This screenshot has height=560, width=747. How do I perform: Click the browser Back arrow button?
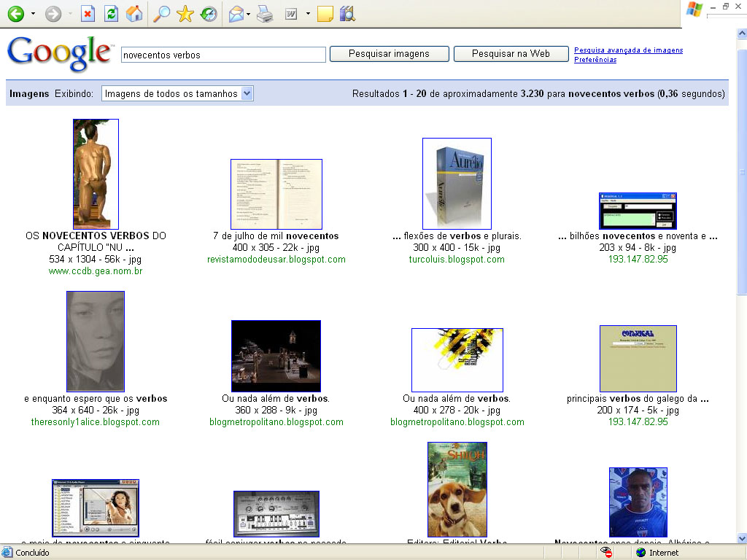[15, 13]
